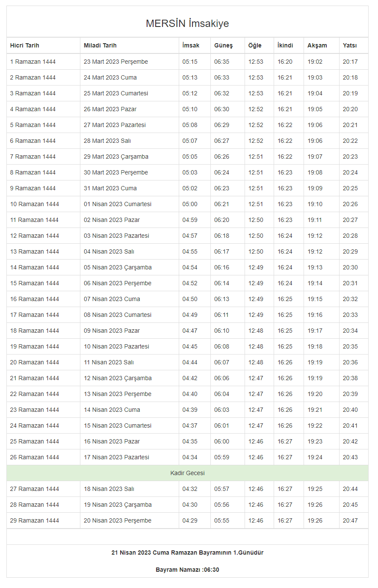
Task: Click the Güneş column header
Action: (223, 45)
